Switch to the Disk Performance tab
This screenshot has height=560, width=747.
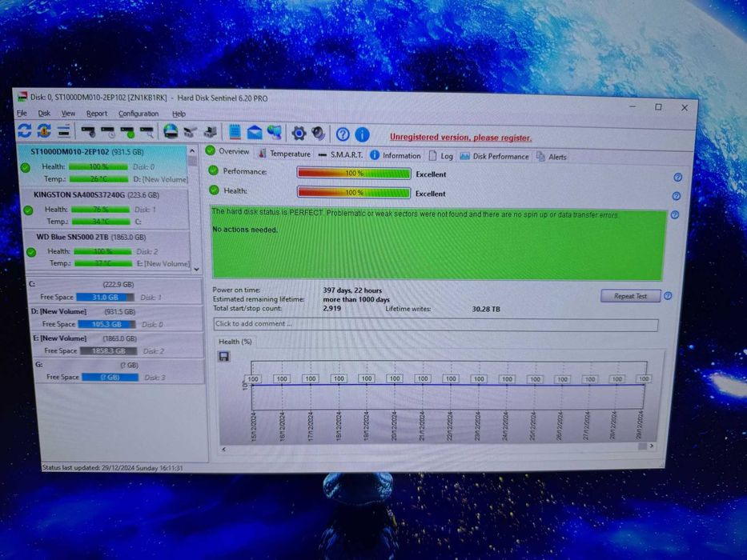[495, 156]
